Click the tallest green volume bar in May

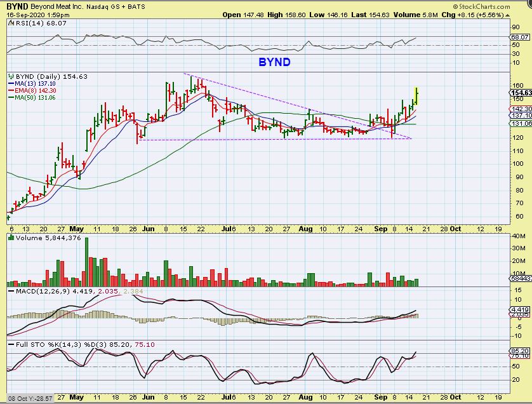86,262
